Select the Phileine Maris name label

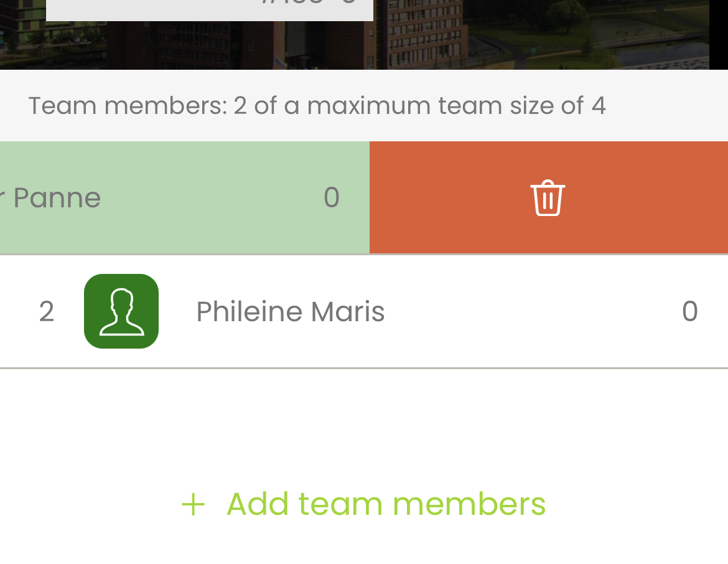click(x=290, y=311)
